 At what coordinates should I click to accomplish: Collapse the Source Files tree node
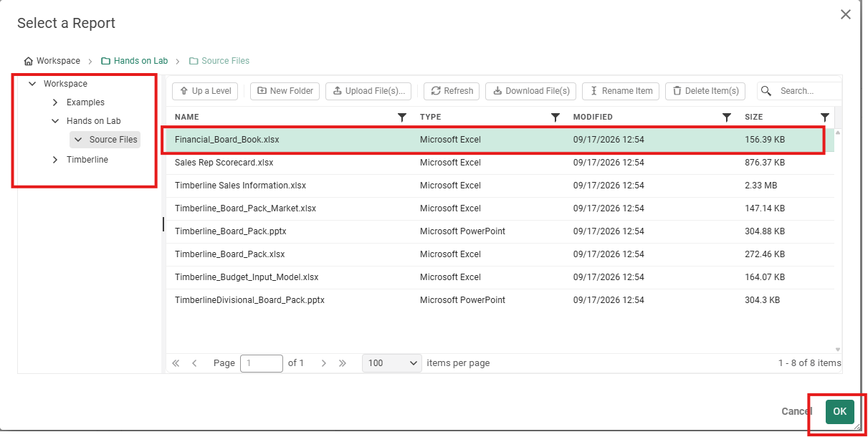(78, 140)
